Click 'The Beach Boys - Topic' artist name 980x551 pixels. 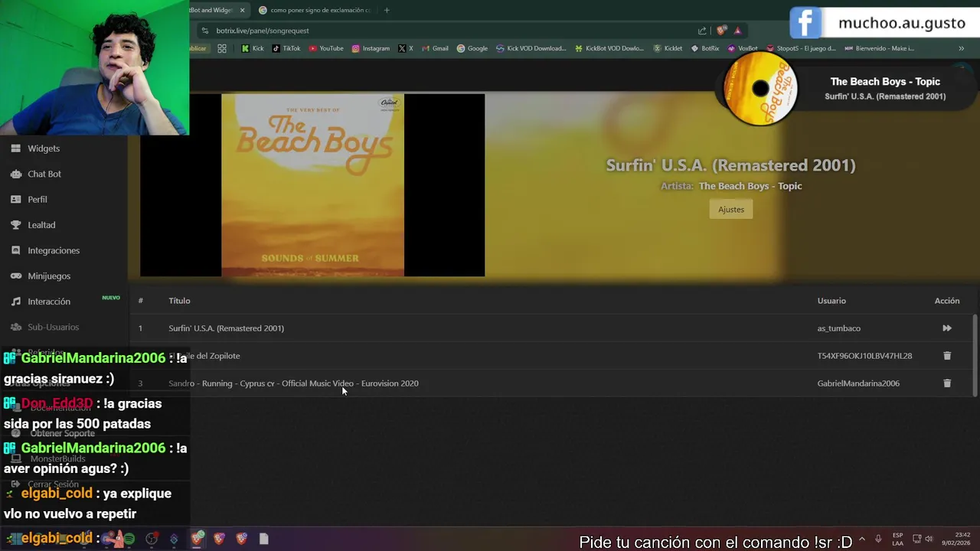click(750, 186)
